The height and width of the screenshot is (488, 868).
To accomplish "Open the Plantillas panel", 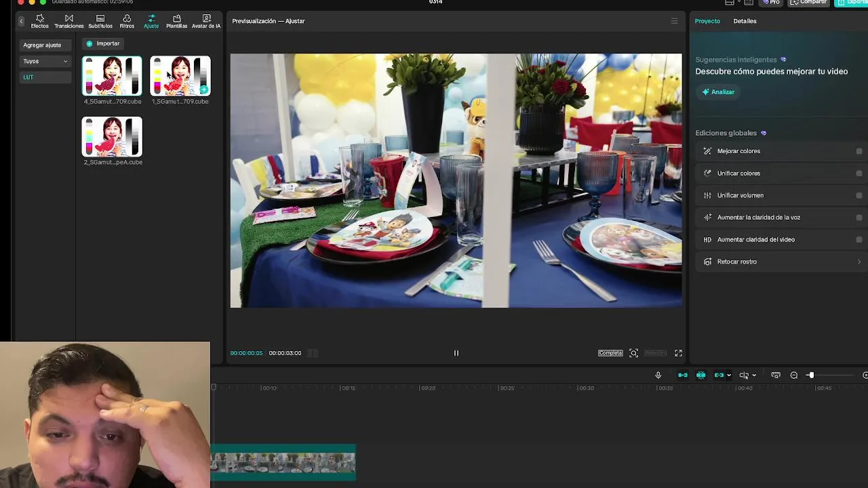I will (x=176, y=21).
